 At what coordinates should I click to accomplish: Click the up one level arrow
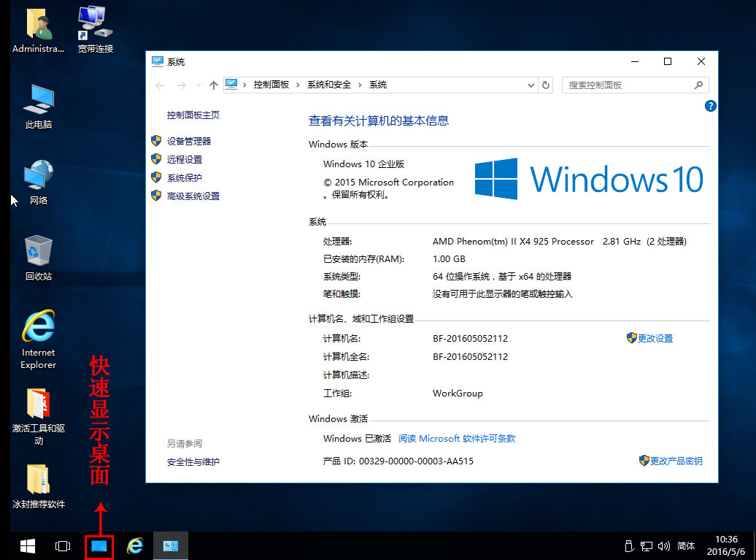tap(214, 85)
